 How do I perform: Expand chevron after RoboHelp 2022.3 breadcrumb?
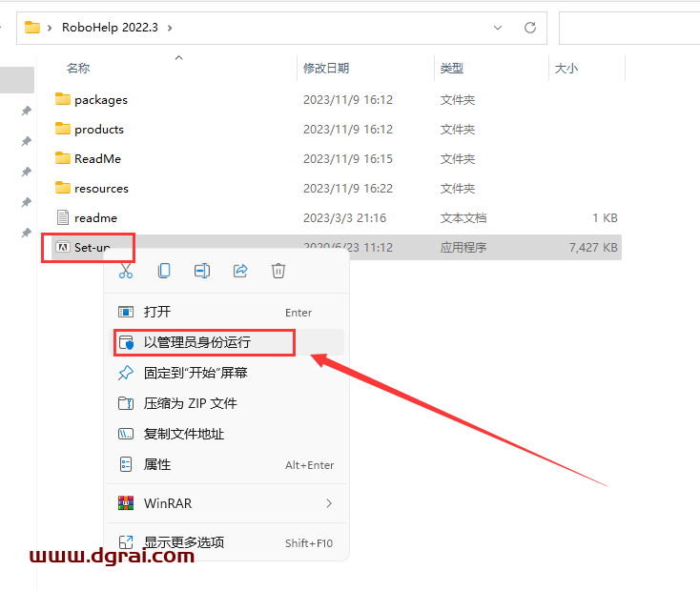(x=170, y=28)
